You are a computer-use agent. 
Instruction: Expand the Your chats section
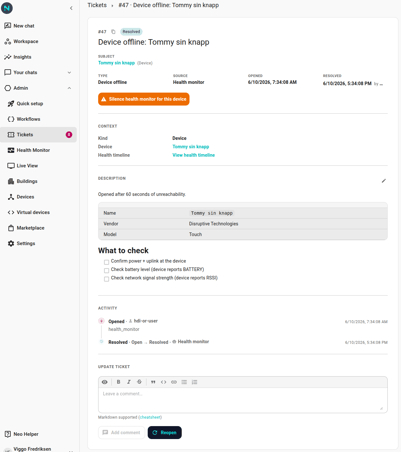[x=38, y=72]
